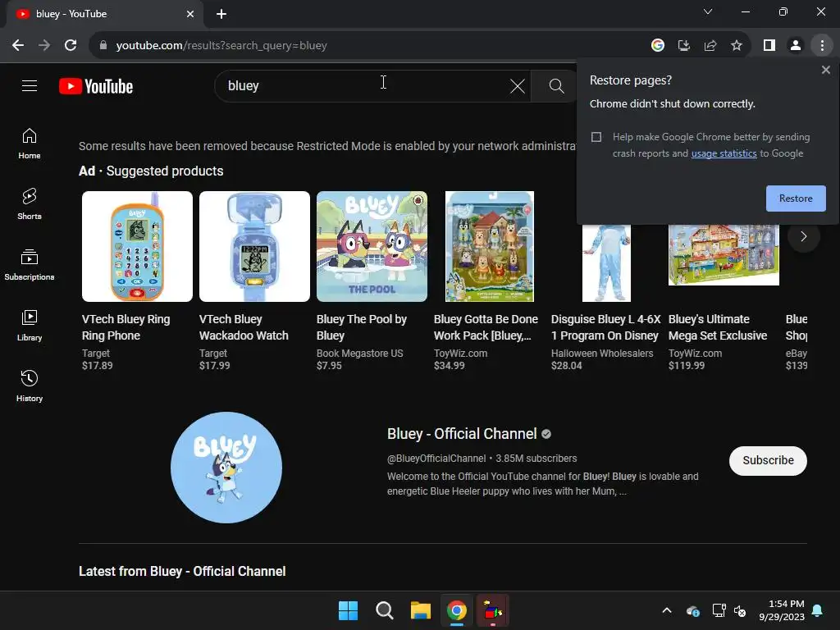This screenshot has width=840, height=630.
Task: Open Subscriptions in the sidebar
Action: (x=30, y=265)
